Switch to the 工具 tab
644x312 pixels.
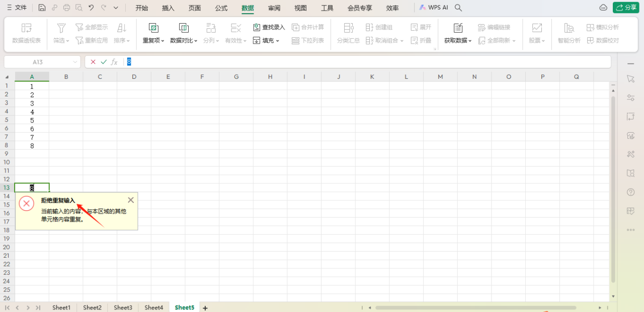(327, 8)
